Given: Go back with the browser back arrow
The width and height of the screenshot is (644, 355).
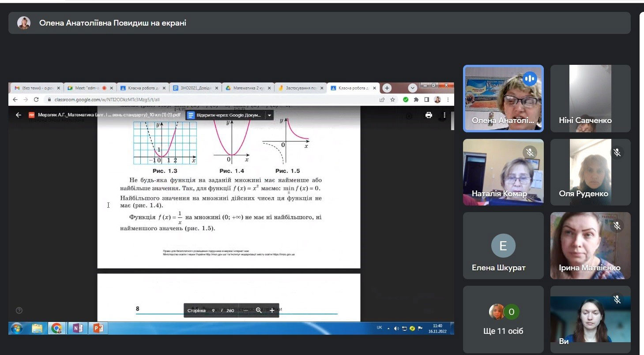Looking at the screenshot, I should coord(15,100).
